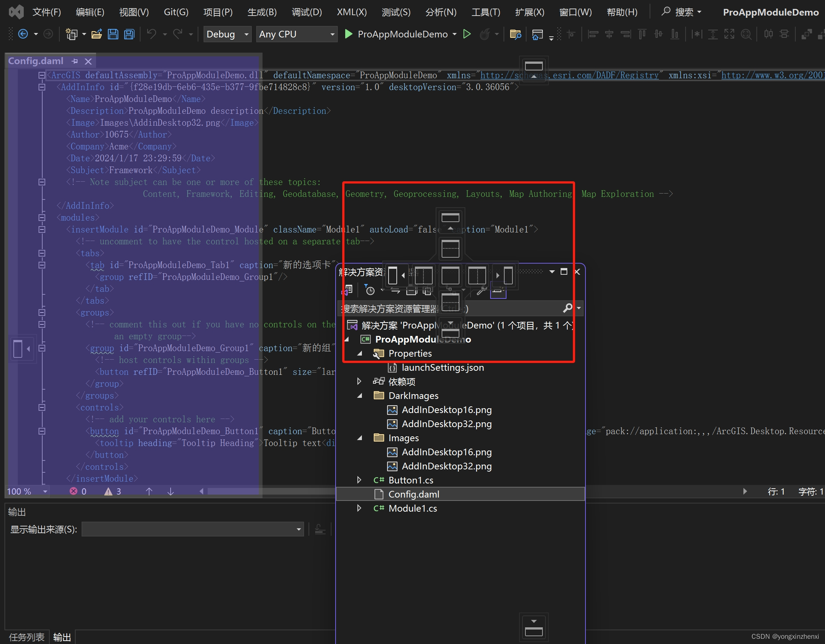Viewport: 825px width, 644px height.
Task: Expand the 依赖项 dependencies node
Action: click(359, 382)
